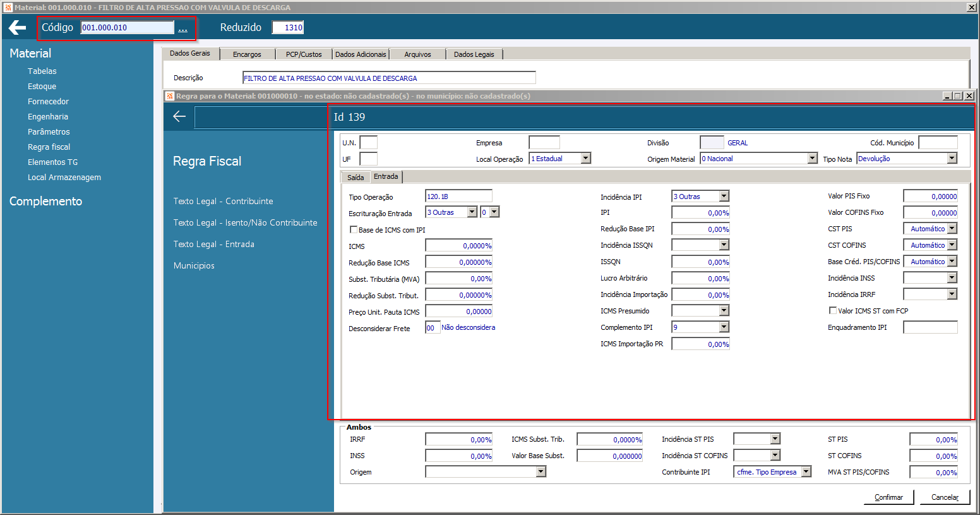Click the Regra window title bar icon
The height and width of the screenshot is (515, 980).
(x=169, y=96)
